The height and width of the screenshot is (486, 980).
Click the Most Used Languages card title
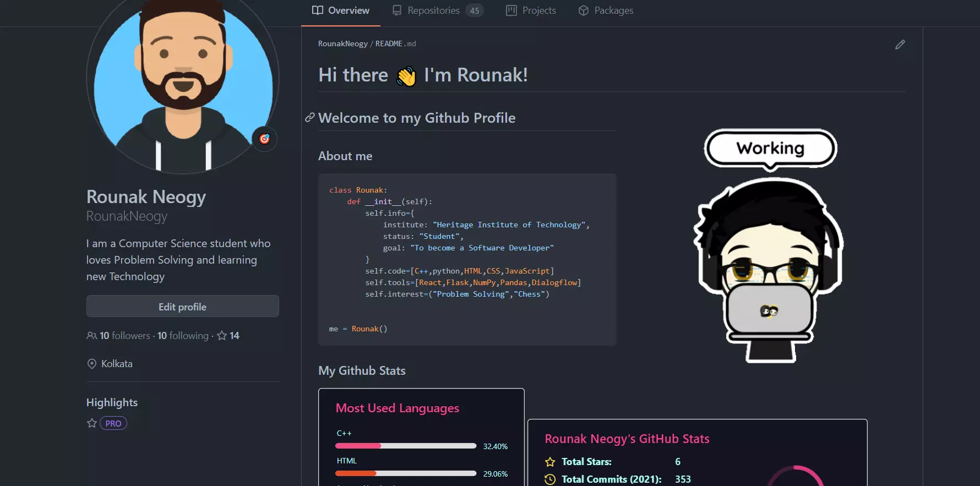(x=398, y=408)
